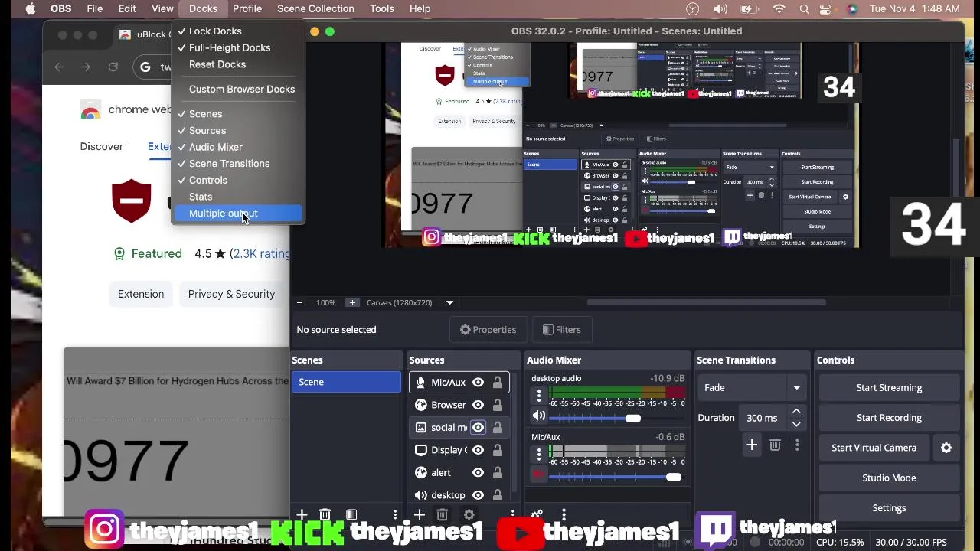Screen dimensions: 980x551
Task: Zoom out preview with minus icon
Action: tap(299, 302)
